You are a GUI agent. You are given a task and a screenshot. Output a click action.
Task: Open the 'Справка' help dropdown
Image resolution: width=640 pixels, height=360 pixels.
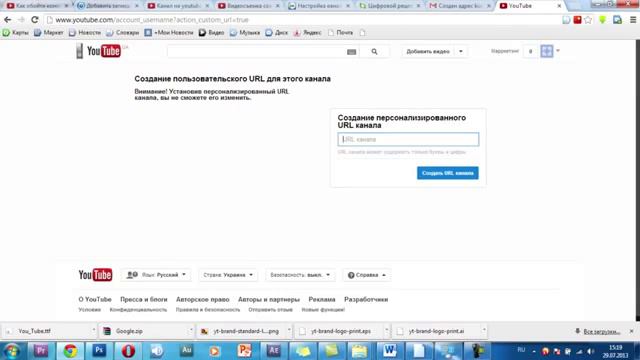click(367, 275)
